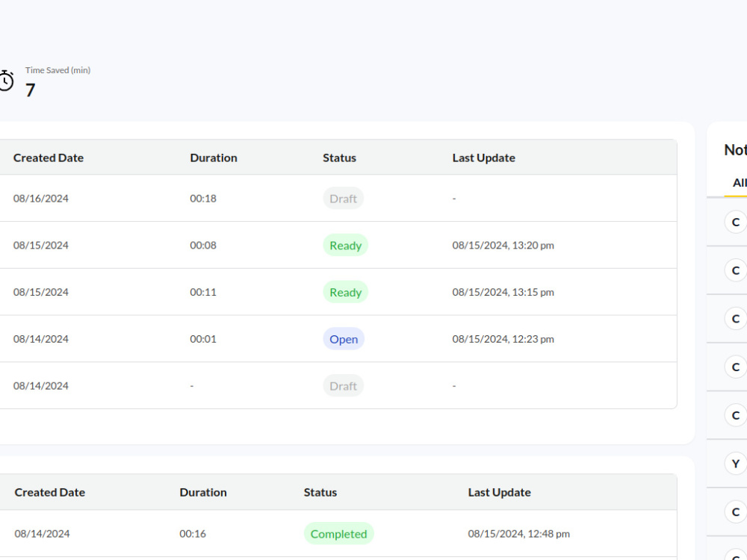Click created date in Completed row

click(x=42, y=534)
